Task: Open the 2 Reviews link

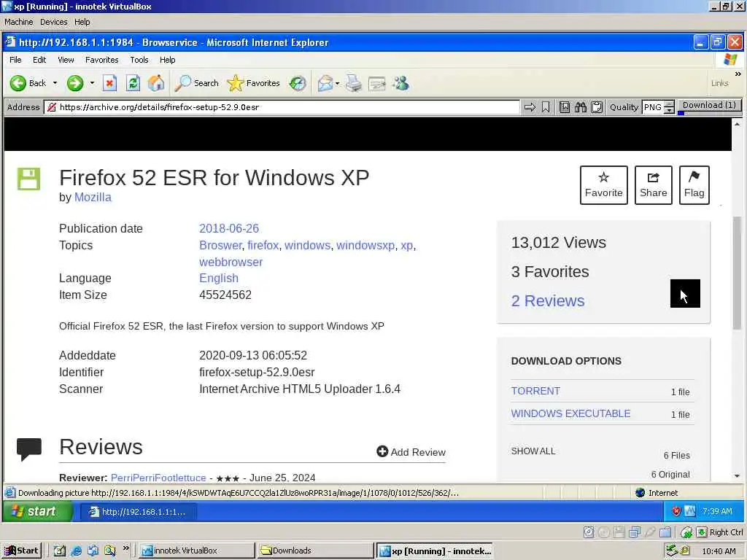Action: pos(547,301)
